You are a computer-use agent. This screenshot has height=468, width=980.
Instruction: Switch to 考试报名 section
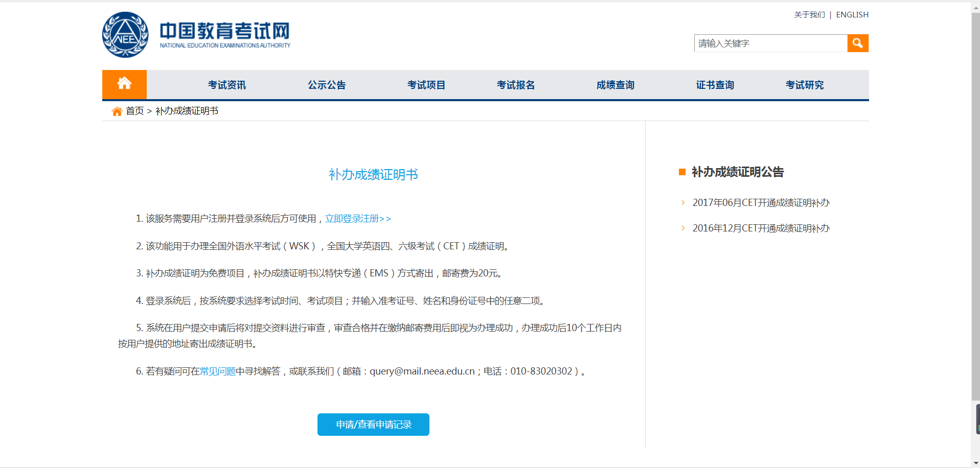pyautogui.click(x=516, y=85)
